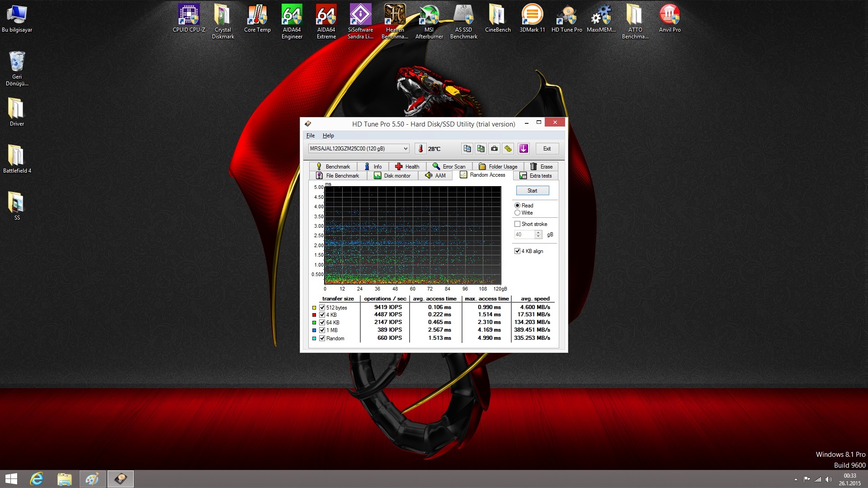The image size is (868, 488).
Task: Switch to the Disk monitor tab
Action: click(392, 176)
